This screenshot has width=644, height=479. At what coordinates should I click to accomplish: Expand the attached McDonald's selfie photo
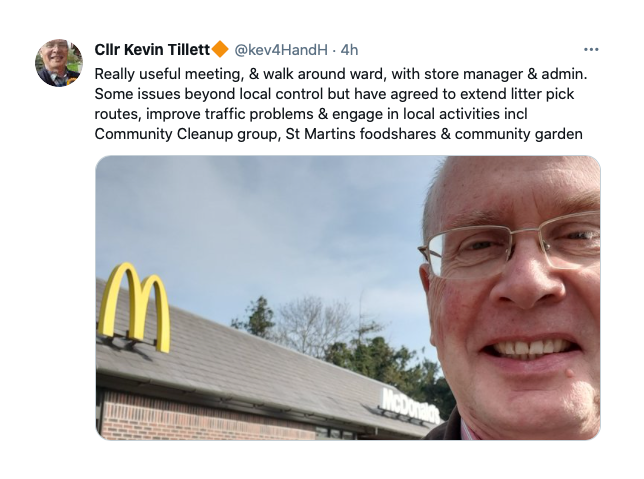tap(348, 298)
